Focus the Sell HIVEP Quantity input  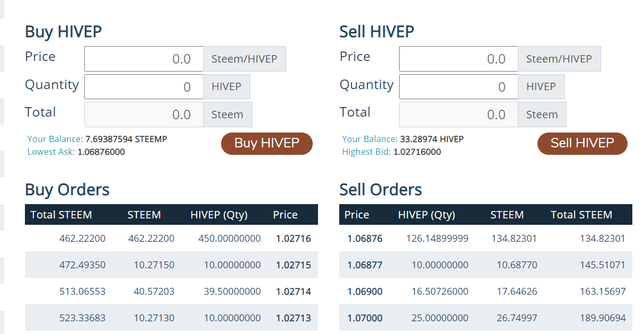pyautogui.click(x=458, y=86)
